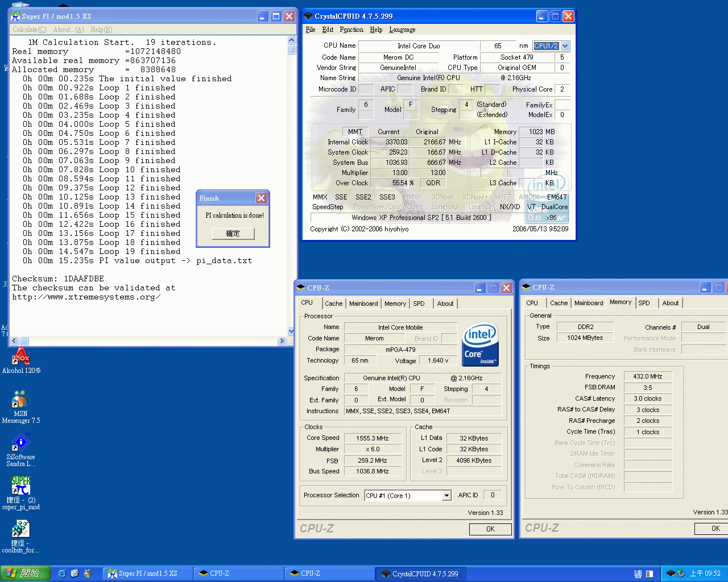Click the Super PI title bar icon
Image resolution: width=728 pixels, height=582 pixels.
tap(15, 16)
